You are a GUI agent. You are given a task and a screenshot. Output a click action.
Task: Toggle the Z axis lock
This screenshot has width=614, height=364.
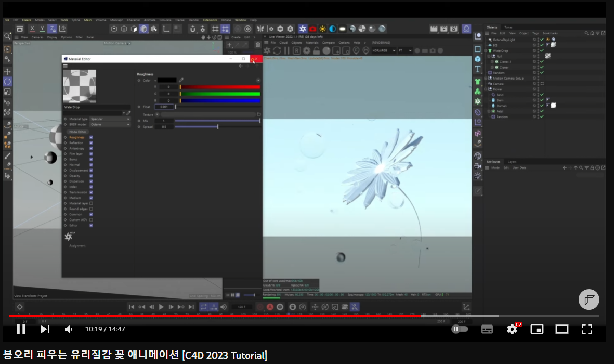click(51, 29)
